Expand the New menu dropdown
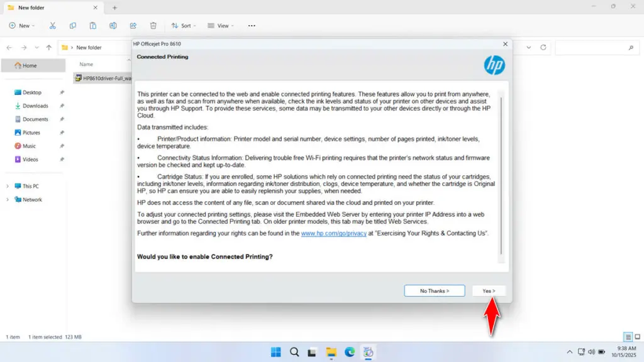The height and width of the screenshot is (362, 644). click(22, 26)
